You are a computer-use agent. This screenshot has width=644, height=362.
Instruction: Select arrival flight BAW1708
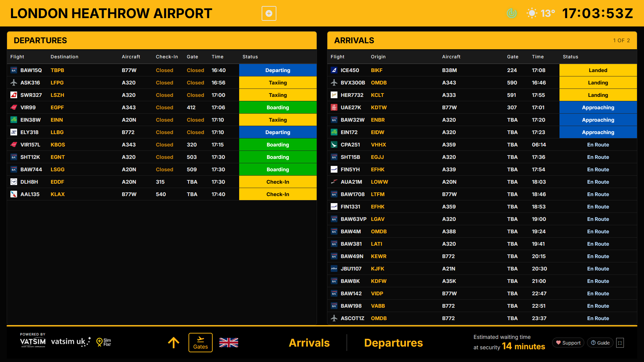point(353,194)
